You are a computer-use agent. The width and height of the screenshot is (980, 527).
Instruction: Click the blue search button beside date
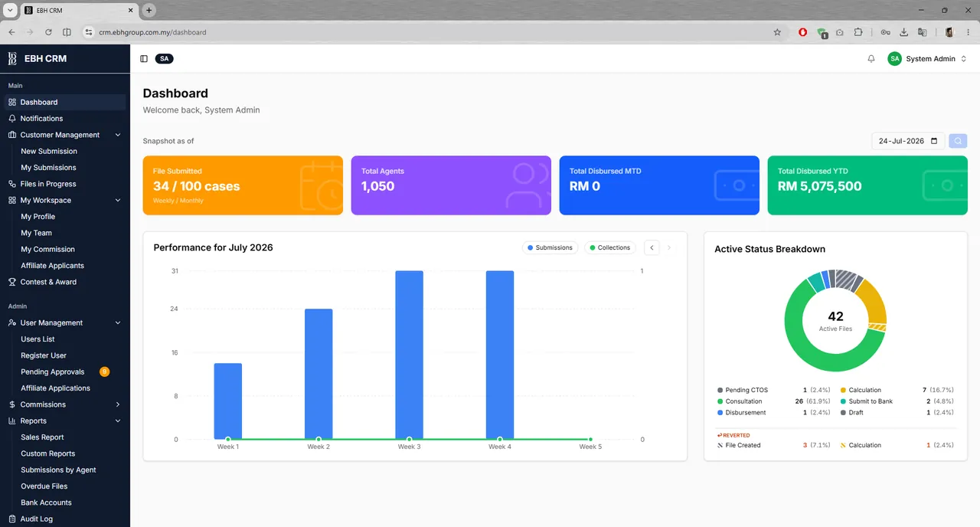[x=958, y=141]
